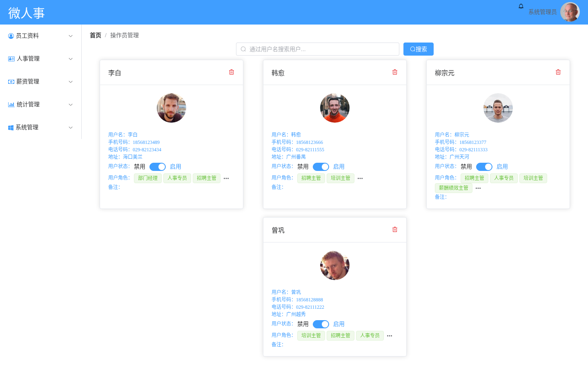588x368 pixels.
Task: Go to 首页 via breadcrumb
Action: point(96,36)
